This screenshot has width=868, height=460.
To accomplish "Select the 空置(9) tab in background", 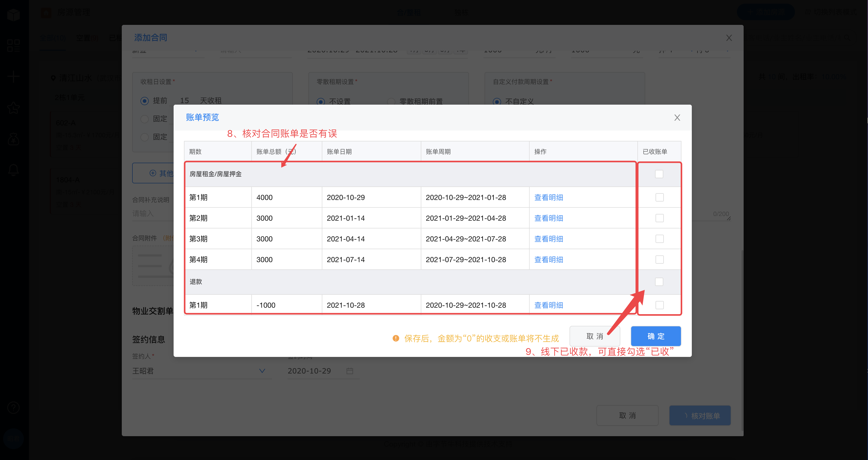I will point(87,38).
